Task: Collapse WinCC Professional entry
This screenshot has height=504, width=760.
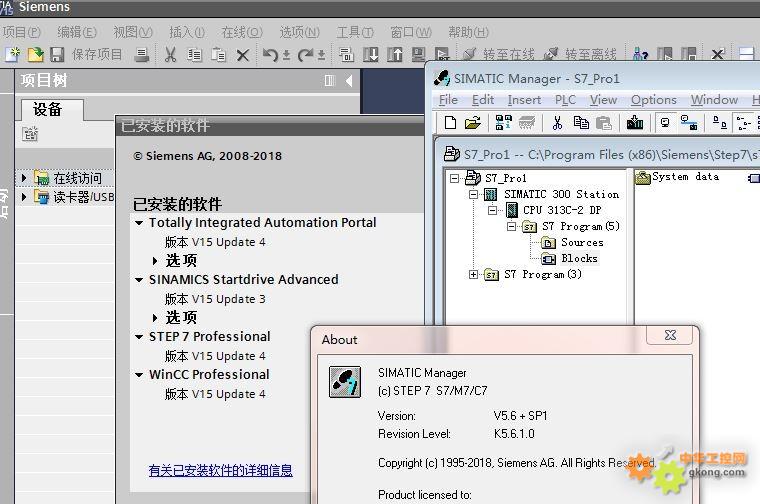Action: coord(139,375)
